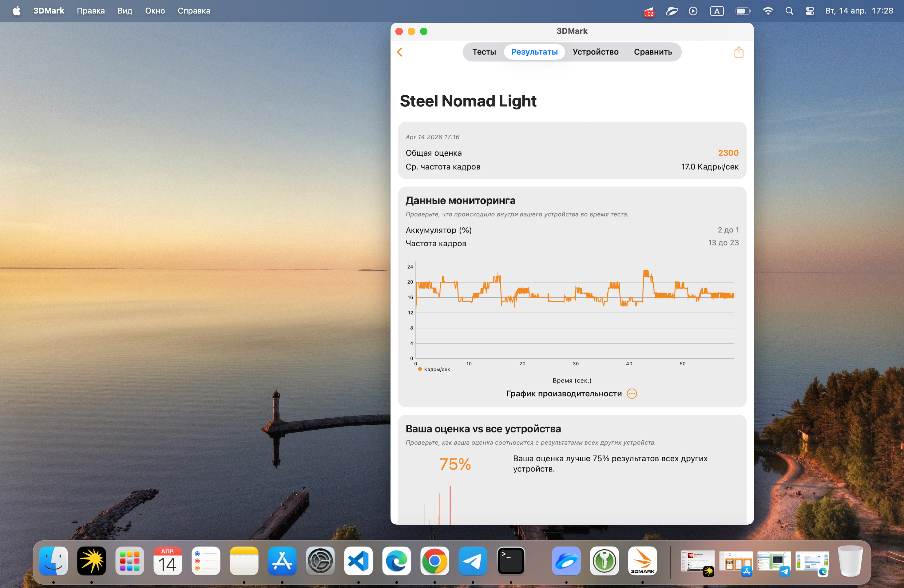
Task: Click the score distribution histogram
Action: [450, 505]
